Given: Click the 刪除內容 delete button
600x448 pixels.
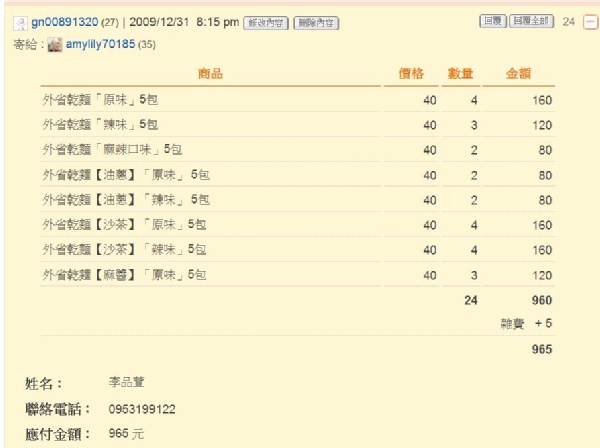Looking at the screenshot, I should point(315,22).
